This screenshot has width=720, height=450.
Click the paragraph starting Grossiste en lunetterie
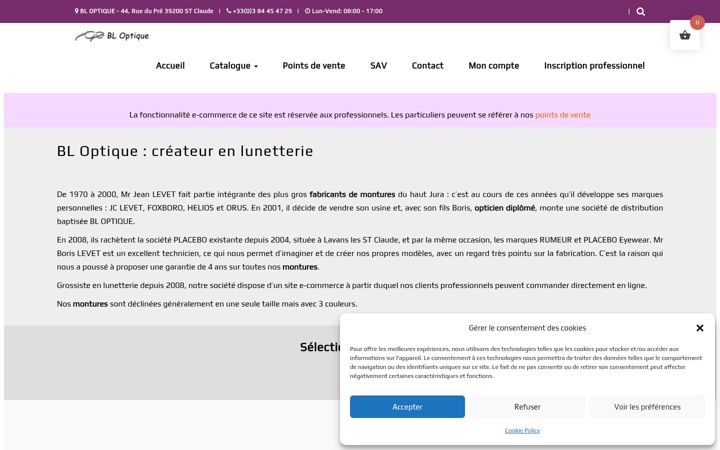(352, 285)
